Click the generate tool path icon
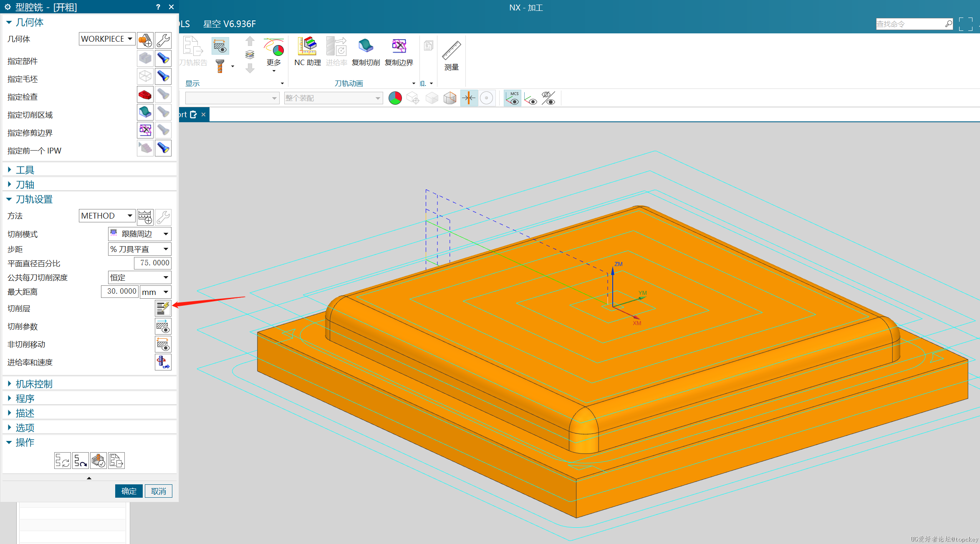980x544 pixels. [x=63, y=461]
